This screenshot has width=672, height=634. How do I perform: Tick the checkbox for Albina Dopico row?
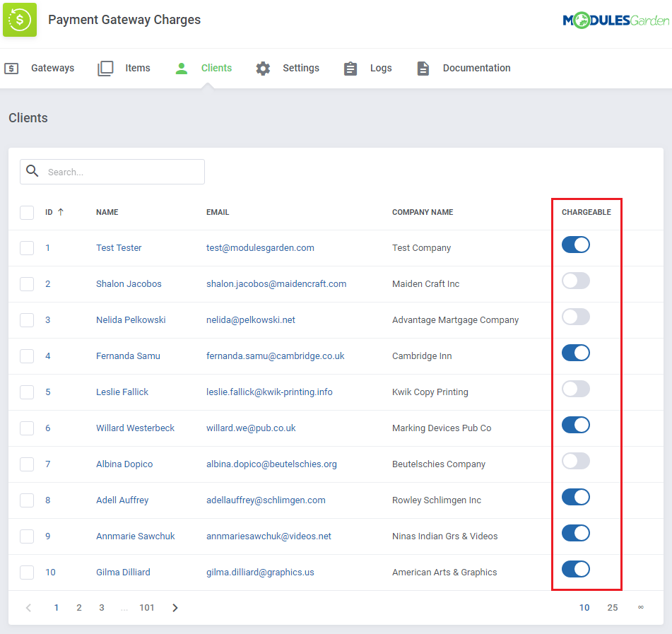coord(27,464)
